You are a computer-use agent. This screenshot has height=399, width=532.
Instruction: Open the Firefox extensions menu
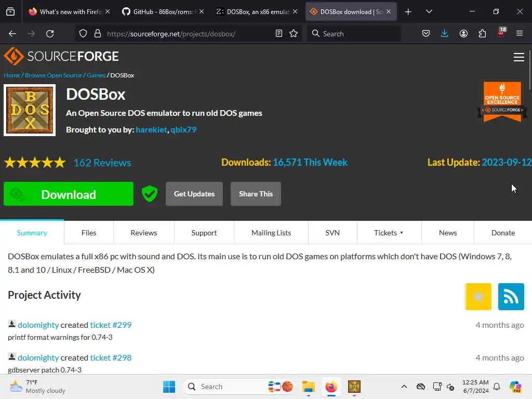pos(483,34)
